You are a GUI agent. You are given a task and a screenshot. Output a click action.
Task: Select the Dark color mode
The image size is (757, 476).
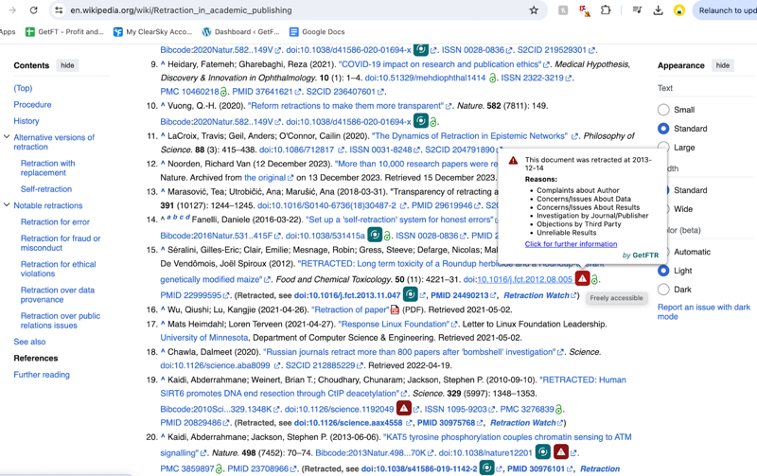tap(663, 289)
